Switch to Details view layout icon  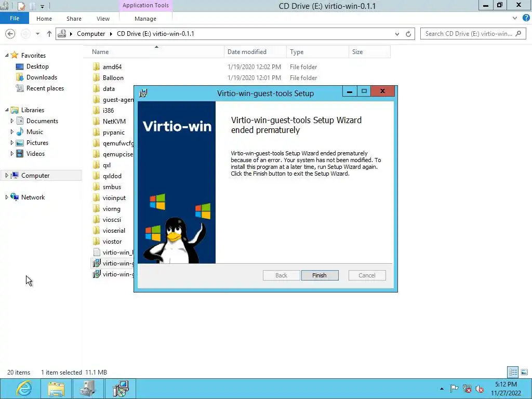[x=513, y=372]
